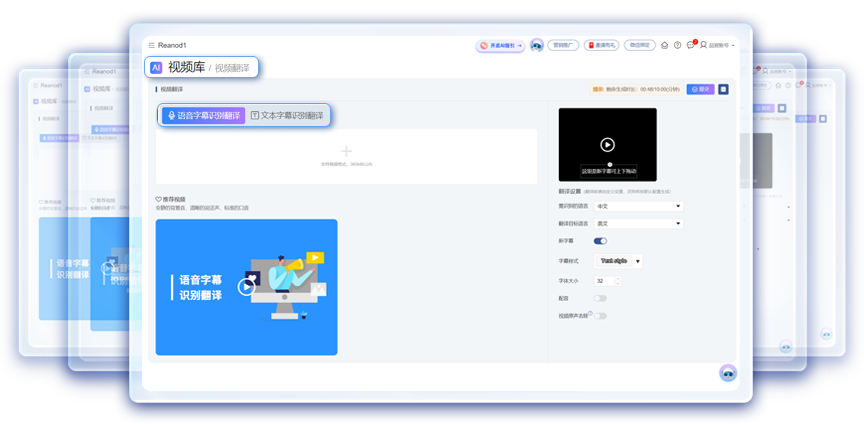Click the help question mark icon
864x424 pixels.
(677, 45)
